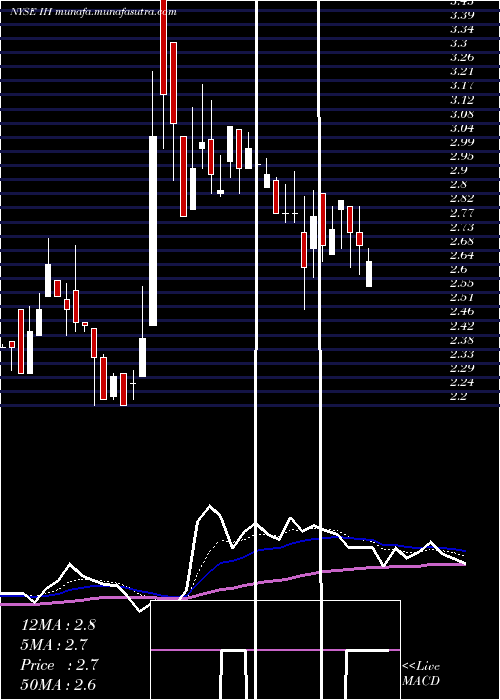The height and width of the screenshot is (700, 500).
Task: Click the 2.77 price axis label
Action: point(462,212)
